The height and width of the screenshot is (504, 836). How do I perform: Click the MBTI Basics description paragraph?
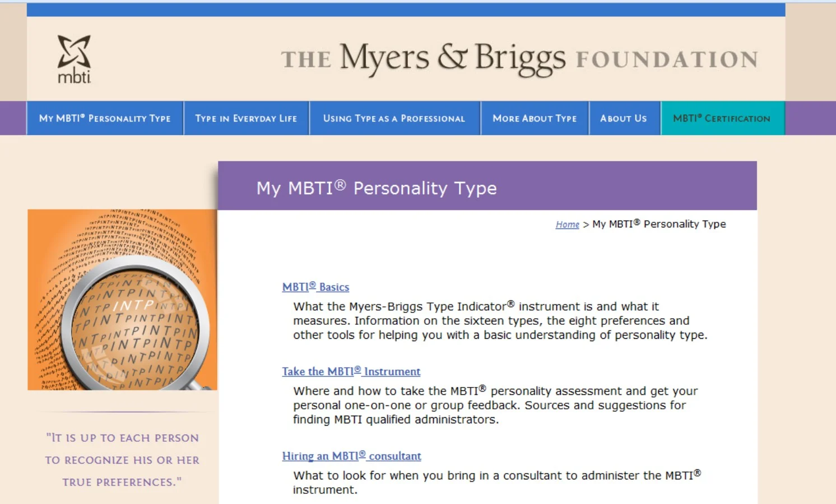[x=500, y=321]
